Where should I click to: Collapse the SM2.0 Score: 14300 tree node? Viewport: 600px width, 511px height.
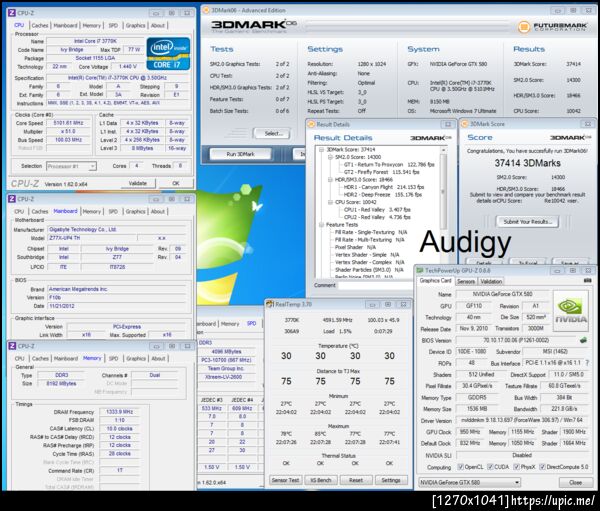point(330,157)
